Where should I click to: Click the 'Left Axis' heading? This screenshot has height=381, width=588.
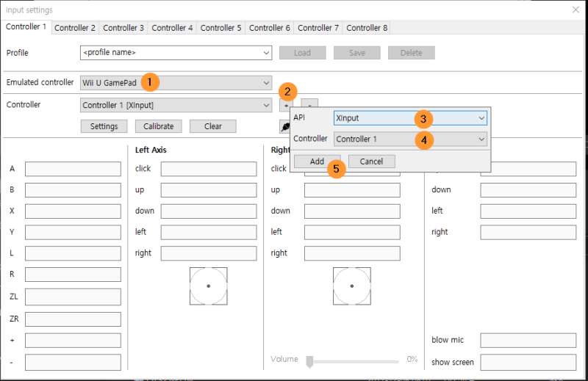click(x=151, y=150)
